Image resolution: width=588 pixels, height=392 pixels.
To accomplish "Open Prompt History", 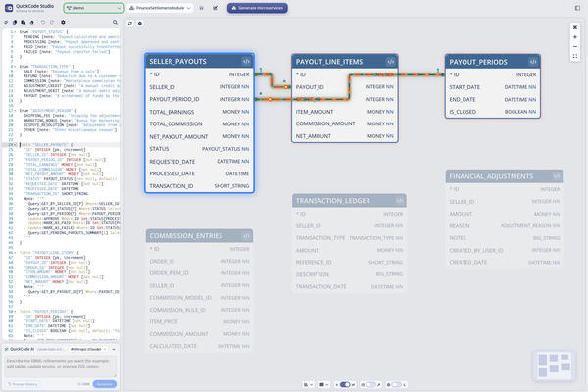I will pyautogui.click(x=23, y=384).
